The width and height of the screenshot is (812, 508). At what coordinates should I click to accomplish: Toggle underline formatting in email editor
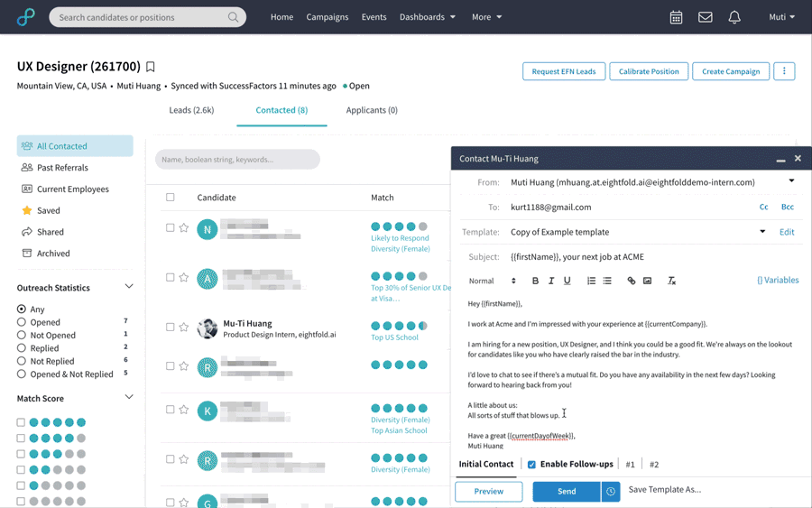tap(567, 281)
